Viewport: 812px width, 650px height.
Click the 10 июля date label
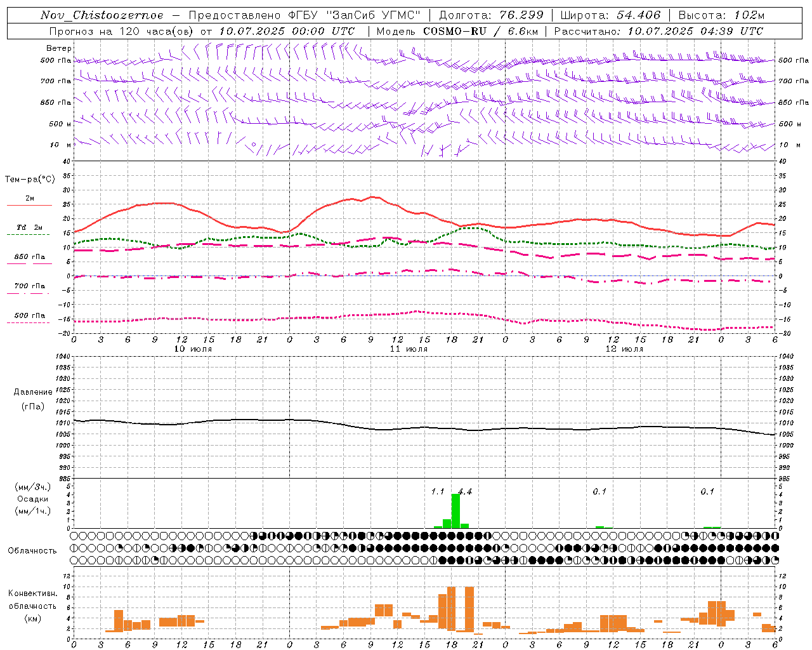click(x=193, y=349)
